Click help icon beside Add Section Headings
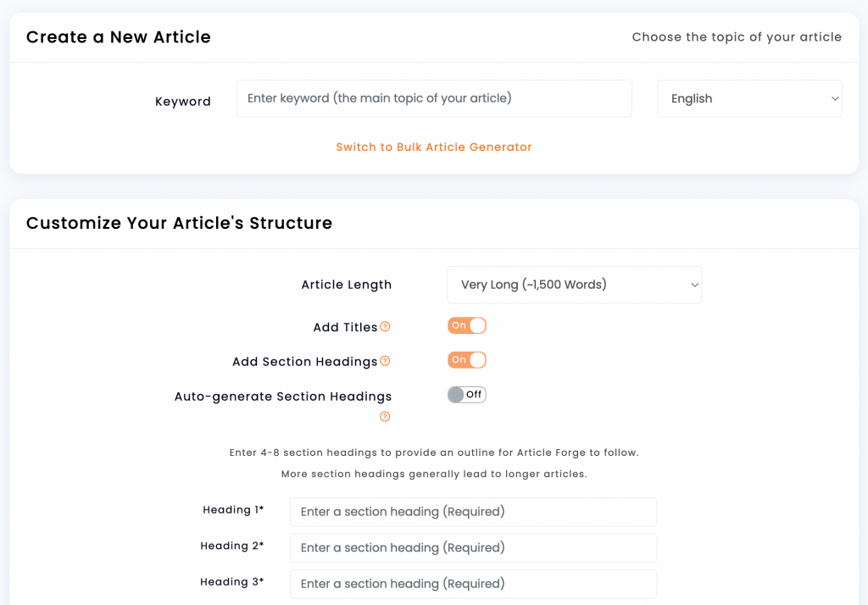Screen dimensions: 868x605 tap(386, 361)
